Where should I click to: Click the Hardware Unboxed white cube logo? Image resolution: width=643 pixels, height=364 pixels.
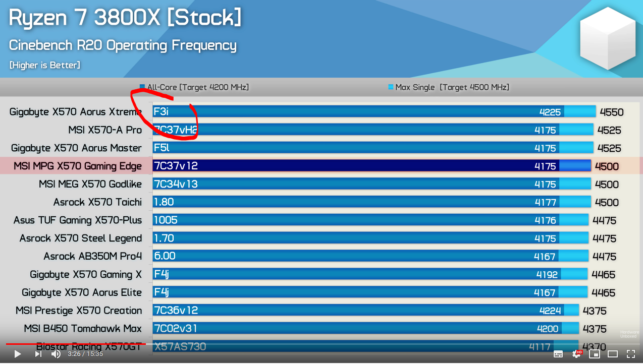click(607, 39)
